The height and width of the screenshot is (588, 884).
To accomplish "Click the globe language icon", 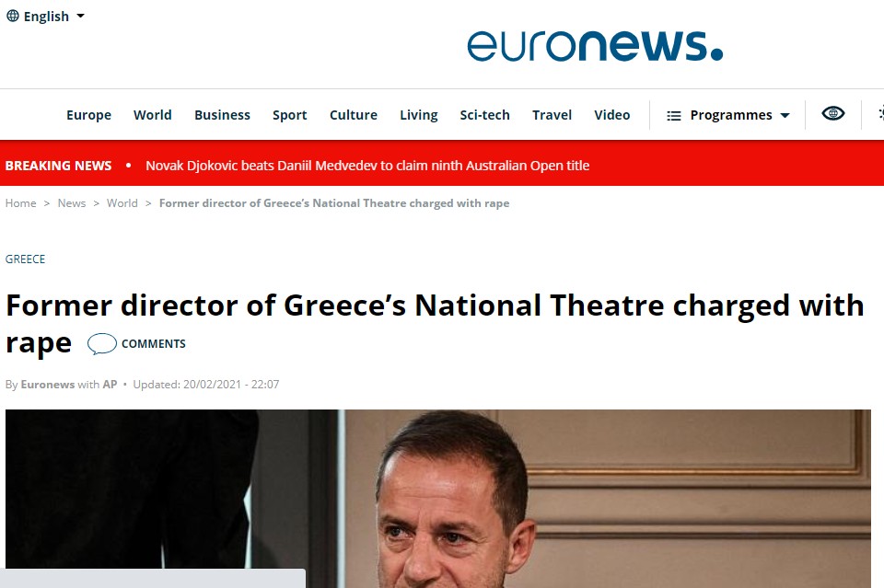I will click(13, 17).
